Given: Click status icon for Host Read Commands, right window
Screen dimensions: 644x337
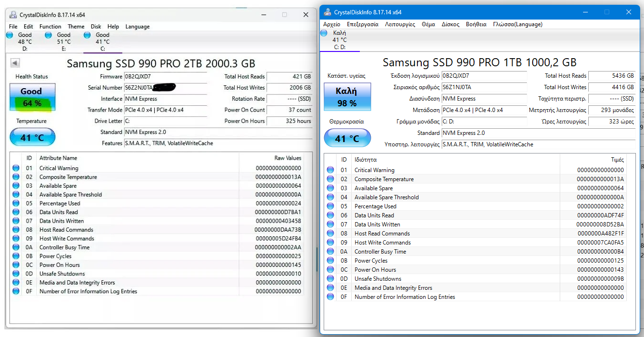Looking at the screenshot, I should pos(330,234).
